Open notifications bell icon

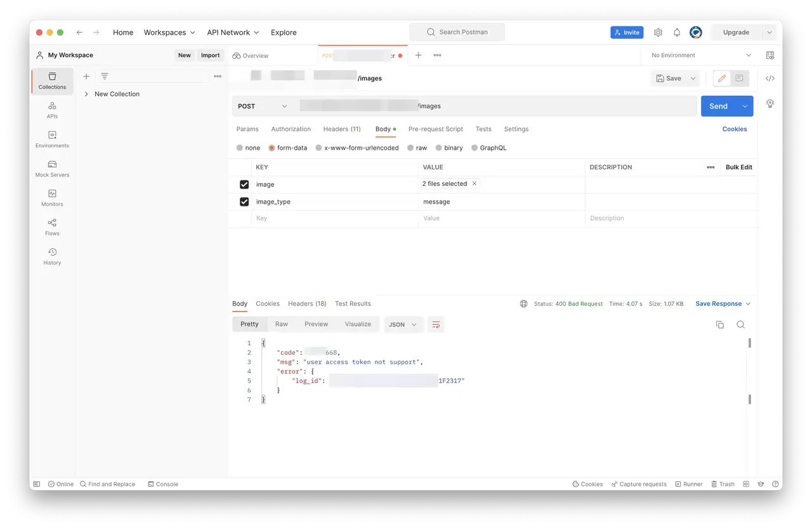(x=677, y=32)
